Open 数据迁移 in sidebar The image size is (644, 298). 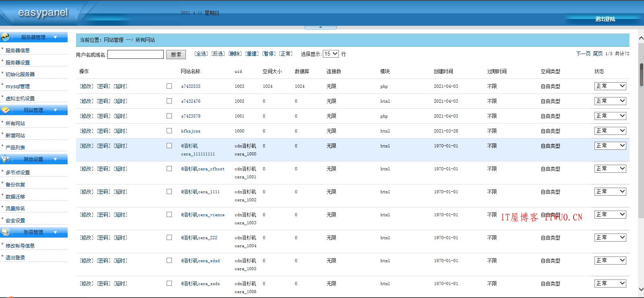(15, 197)
